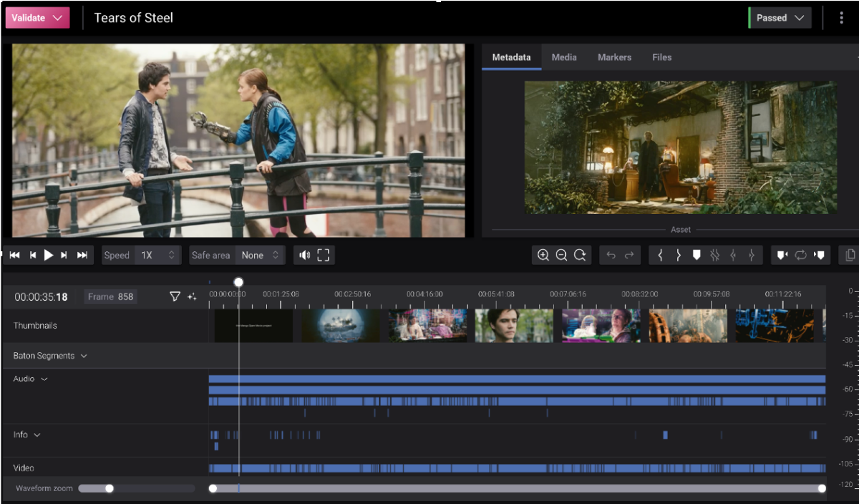Click the 00:00:35:18 timecode display
This screenshot has height=504, width=859.
pos(41,296)
